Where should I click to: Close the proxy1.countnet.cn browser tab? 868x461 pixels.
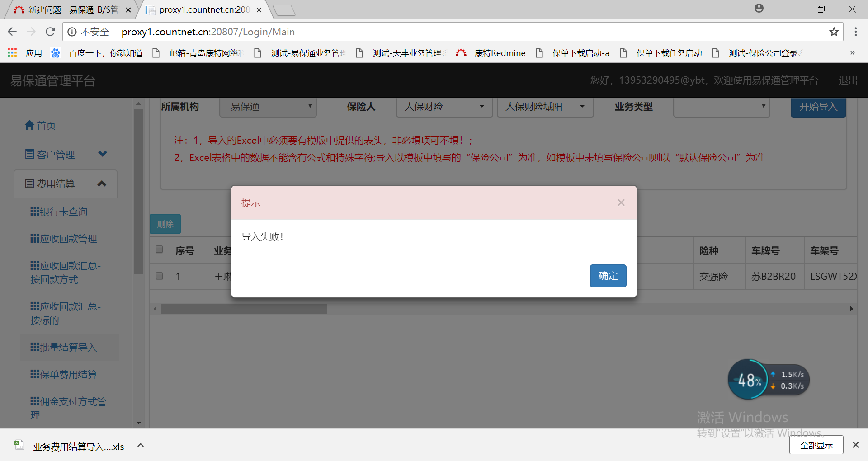coord(259,10)
